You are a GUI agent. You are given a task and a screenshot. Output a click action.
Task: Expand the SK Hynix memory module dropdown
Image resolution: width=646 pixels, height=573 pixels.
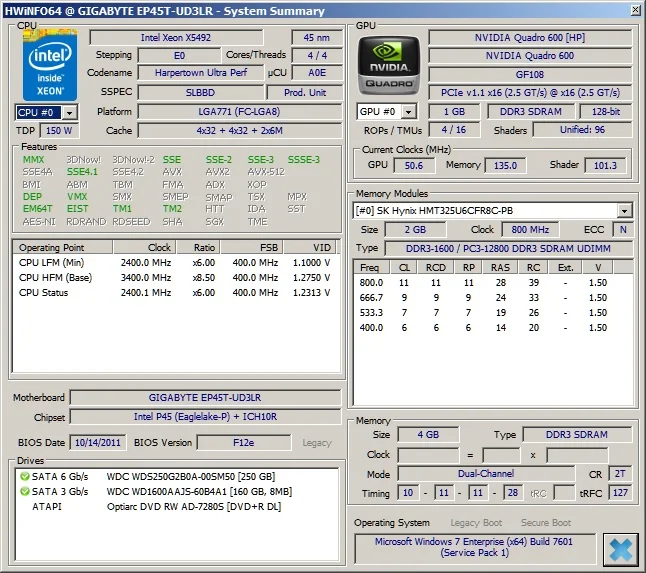click(x=624, y=211)
